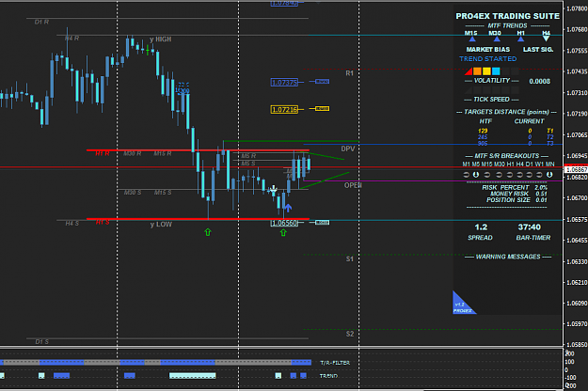
Task: Click the small yellow tag right of 1.07216
Action: coord(322,109)
